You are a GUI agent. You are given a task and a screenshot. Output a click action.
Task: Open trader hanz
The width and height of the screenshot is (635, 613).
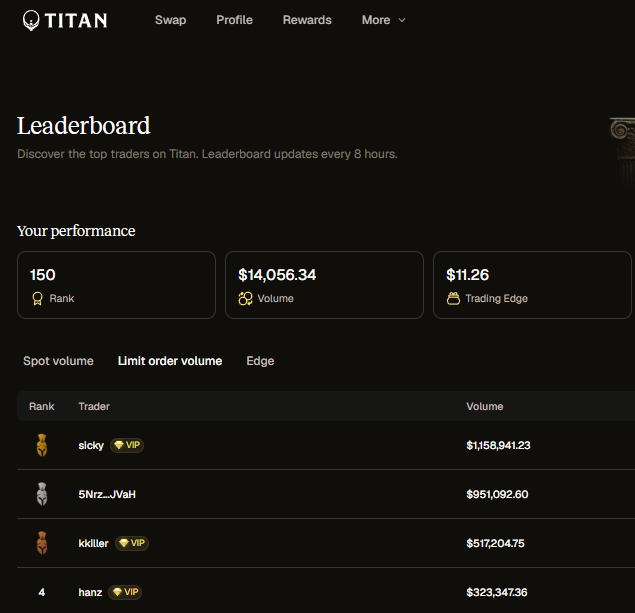90,592
